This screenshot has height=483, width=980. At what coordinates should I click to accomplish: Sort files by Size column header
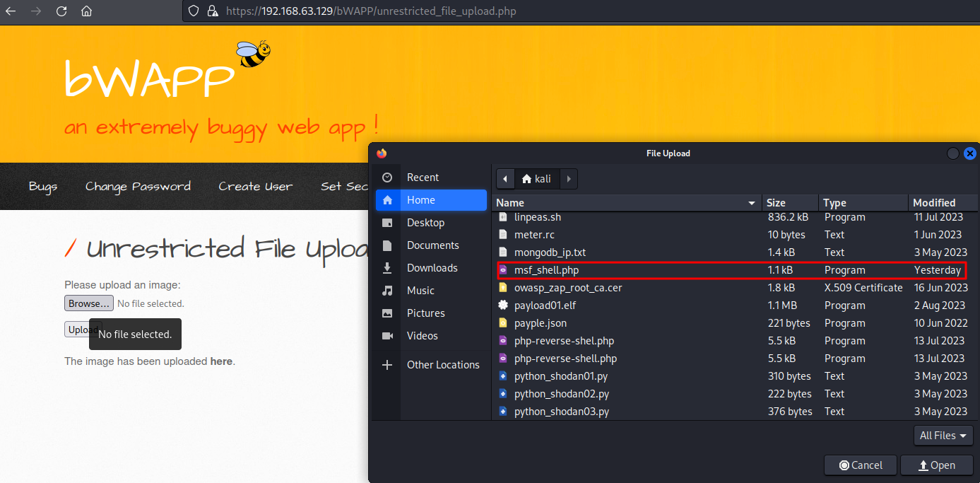[x=791, y=203]
